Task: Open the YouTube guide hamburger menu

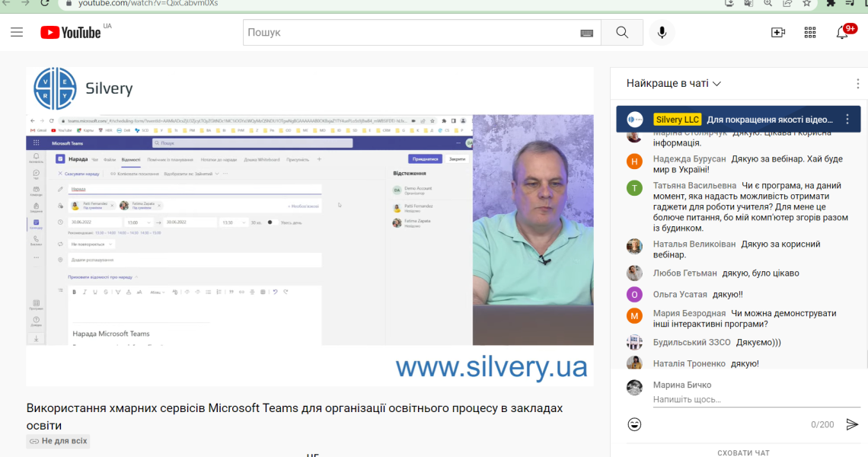Action: (x=17, y=32)
